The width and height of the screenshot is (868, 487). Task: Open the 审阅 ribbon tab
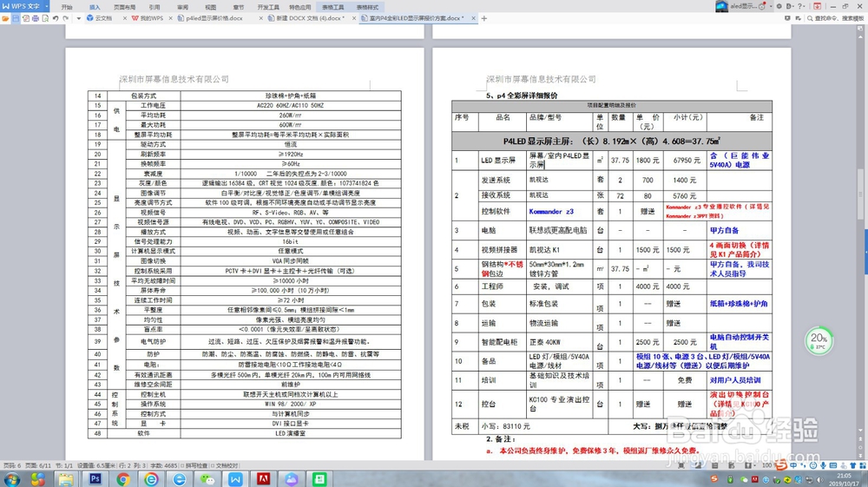point(182,7)
